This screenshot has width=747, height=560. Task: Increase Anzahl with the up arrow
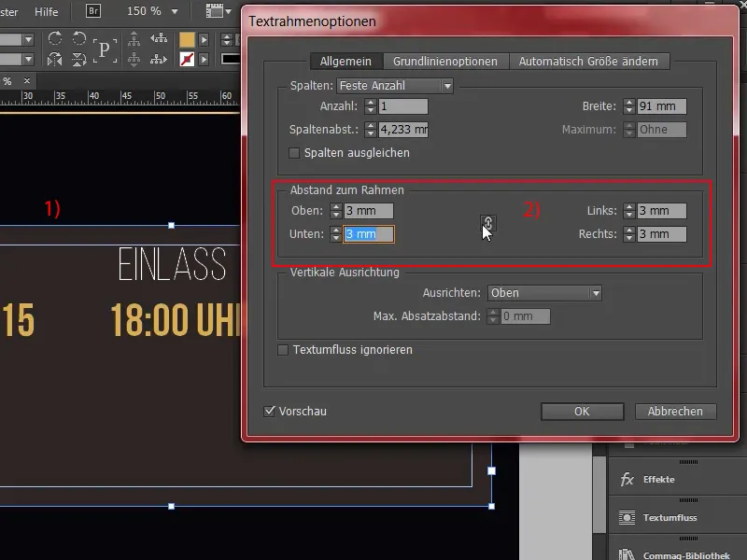(x=370, y=103)
